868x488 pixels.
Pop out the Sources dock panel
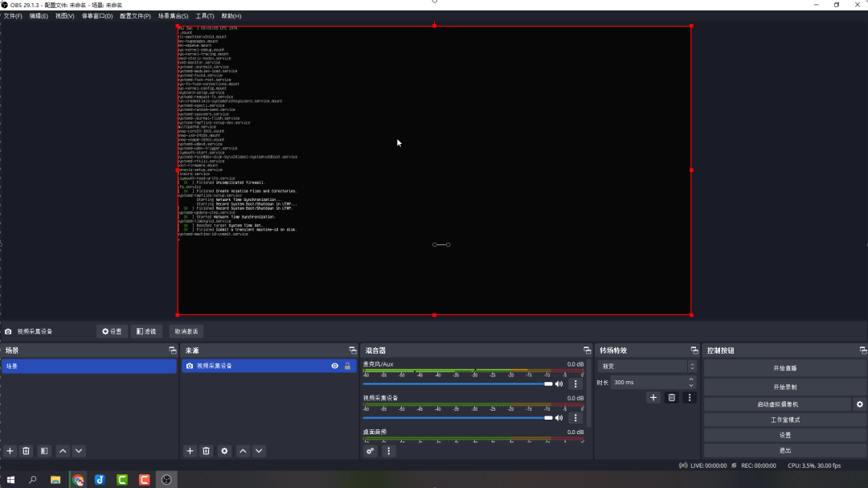[x=353, y=350]
